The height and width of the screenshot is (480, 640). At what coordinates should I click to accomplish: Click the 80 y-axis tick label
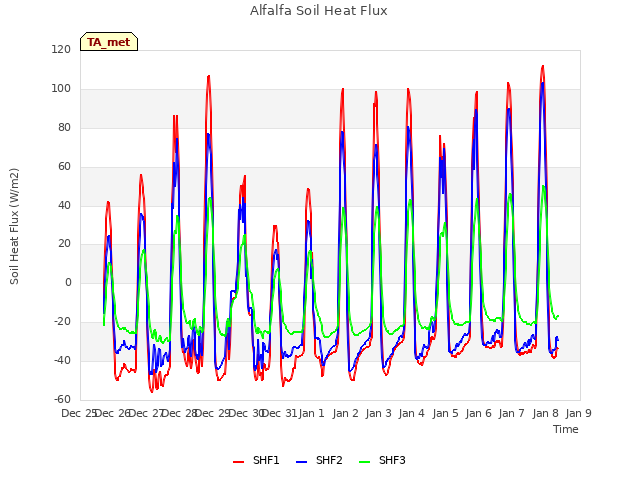pos(64,128)
